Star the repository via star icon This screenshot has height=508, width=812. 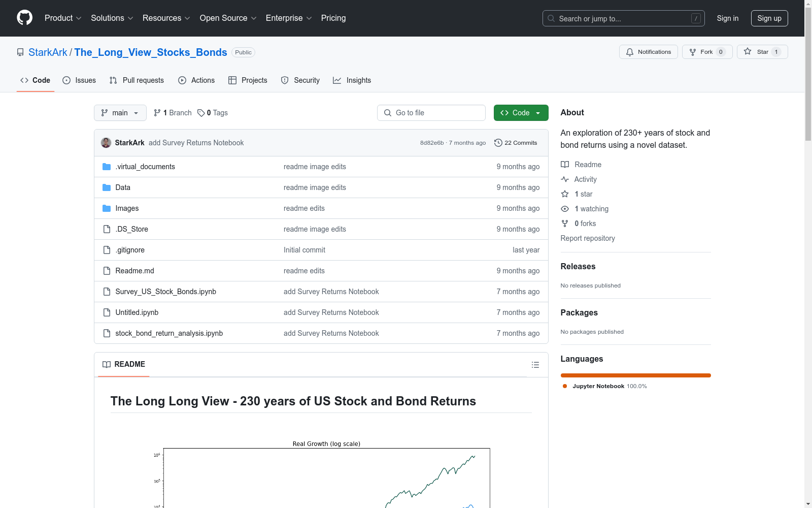748,51
